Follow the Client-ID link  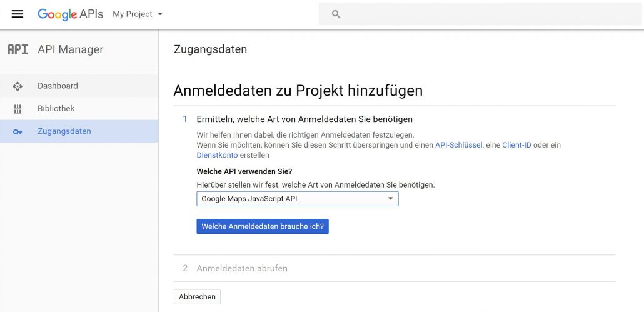(516, 145)
